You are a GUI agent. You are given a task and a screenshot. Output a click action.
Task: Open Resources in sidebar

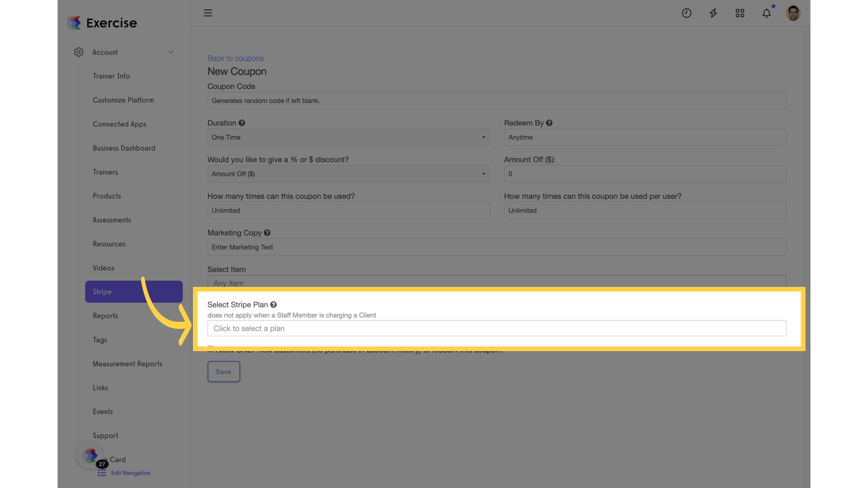[x=109, y=244]
